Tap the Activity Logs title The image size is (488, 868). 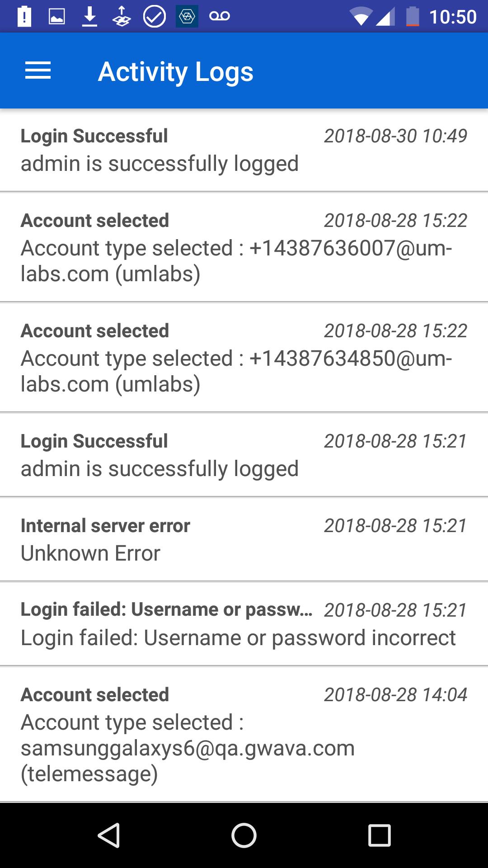pos(176,71)
